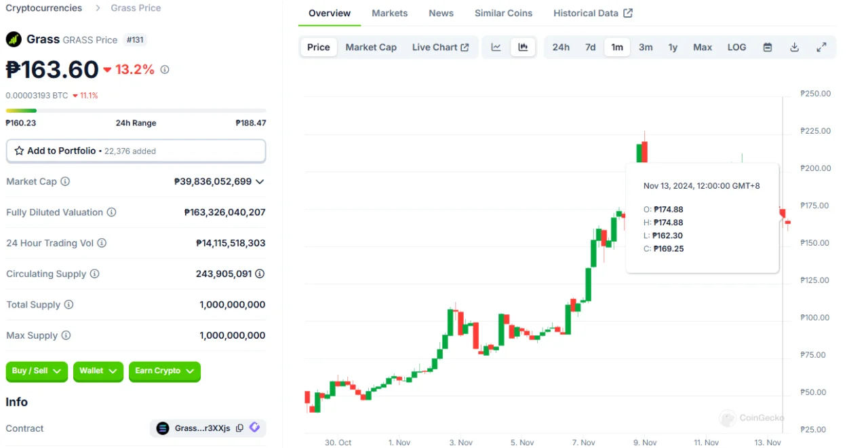Open the Wallet dropdown
Screen dimensions: 868x448
(x=98, y=371)
